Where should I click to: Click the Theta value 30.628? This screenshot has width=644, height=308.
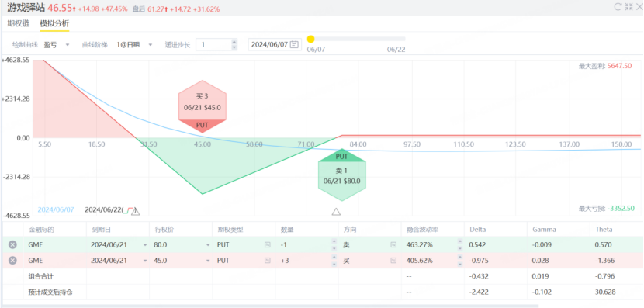(605, 292)
